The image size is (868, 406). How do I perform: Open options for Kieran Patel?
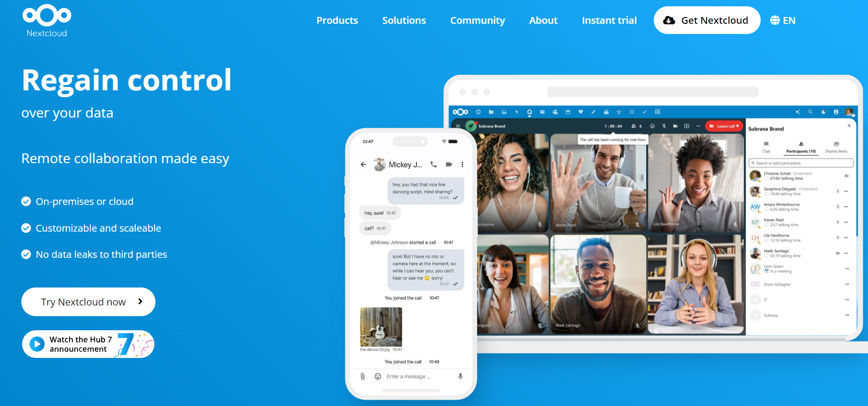[x=846, y=222]
